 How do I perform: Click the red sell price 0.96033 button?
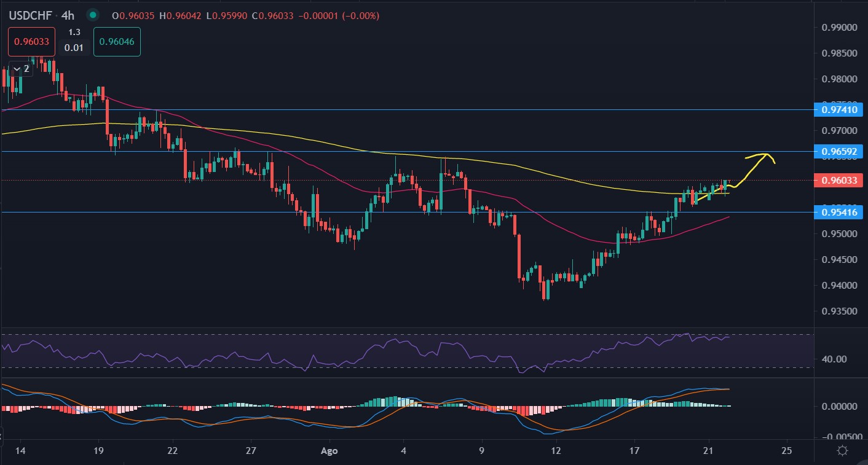(x=32, y=41)
